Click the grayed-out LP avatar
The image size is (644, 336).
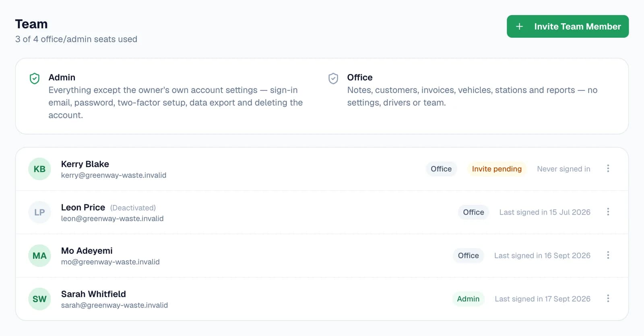click(x=39, y=212)
